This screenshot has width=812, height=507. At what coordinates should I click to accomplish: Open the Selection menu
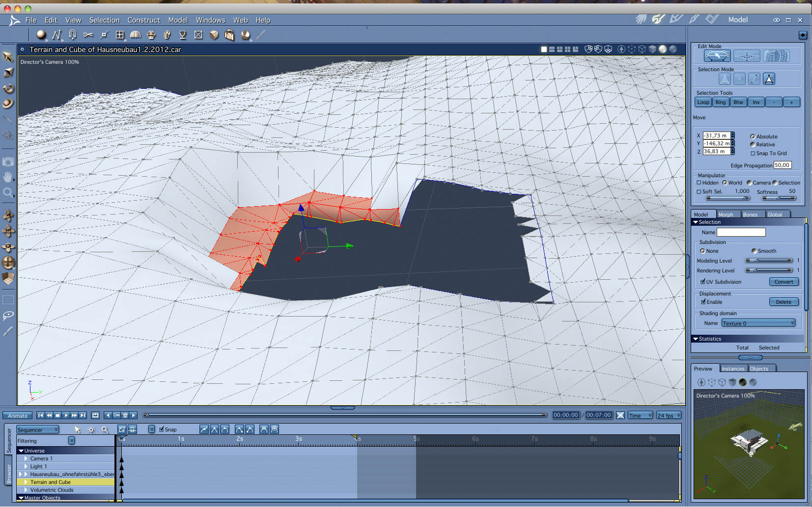[104, 20]
